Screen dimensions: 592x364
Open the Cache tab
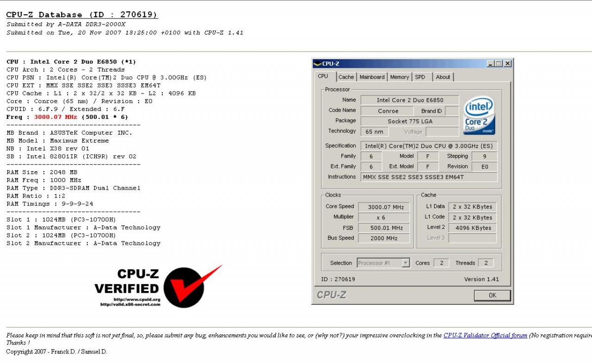pyautogui.click(x=346, y=77)
